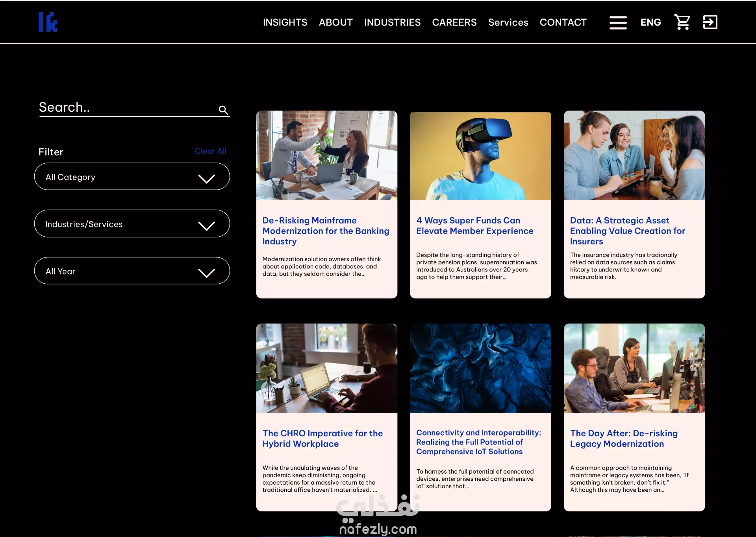This screenshot has width=756, height=537.
Task: Open the hamburger menu icon
Action: [618, 22]
